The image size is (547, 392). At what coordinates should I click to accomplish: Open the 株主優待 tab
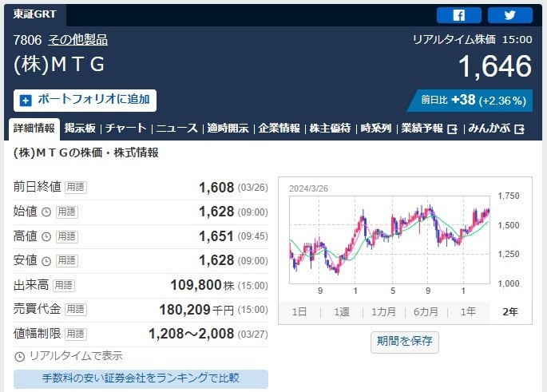[330, 129]
